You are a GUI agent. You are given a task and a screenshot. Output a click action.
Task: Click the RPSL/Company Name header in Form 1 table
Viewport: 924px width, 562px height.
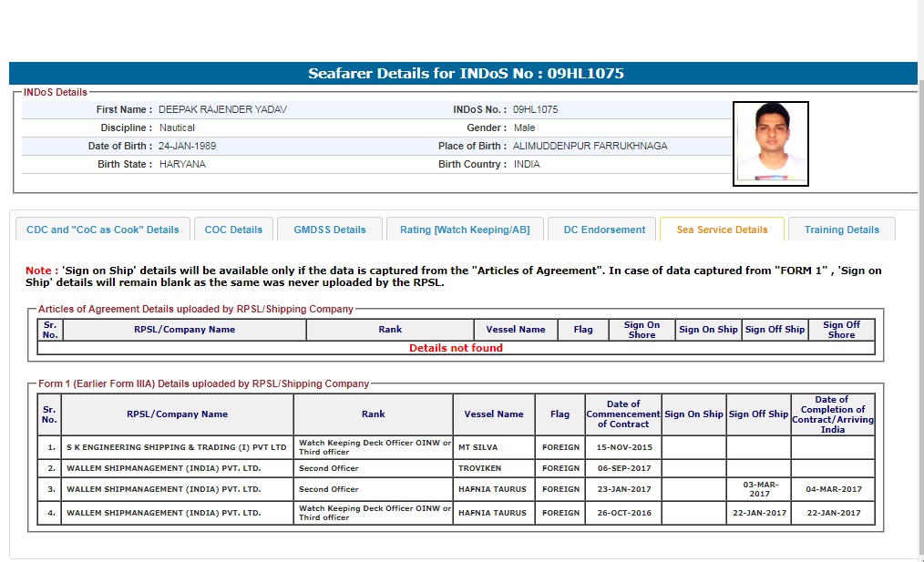pos(177,414)
